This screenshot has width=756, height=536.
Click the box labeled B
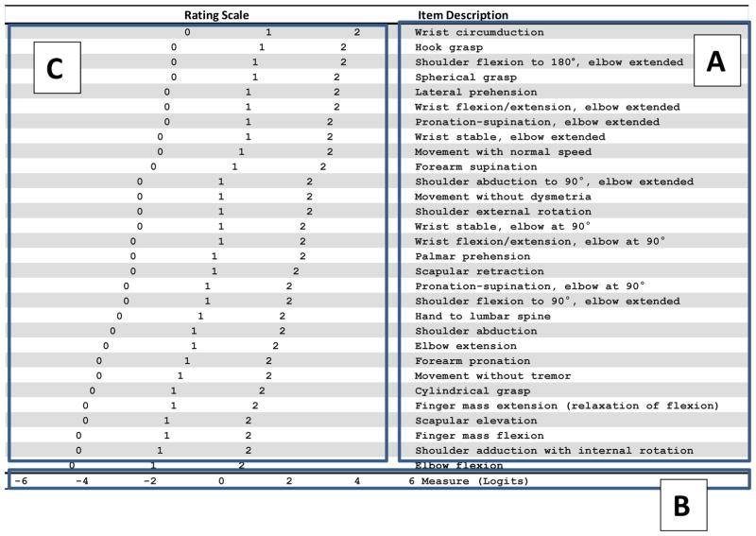[x=680, y=505]
